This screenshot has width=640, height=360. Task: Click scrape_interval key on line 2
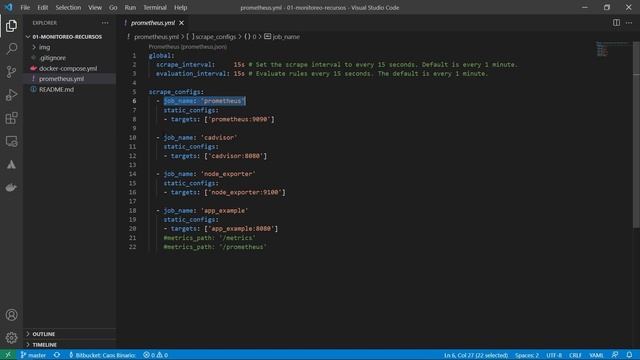[x=184, y=64]
